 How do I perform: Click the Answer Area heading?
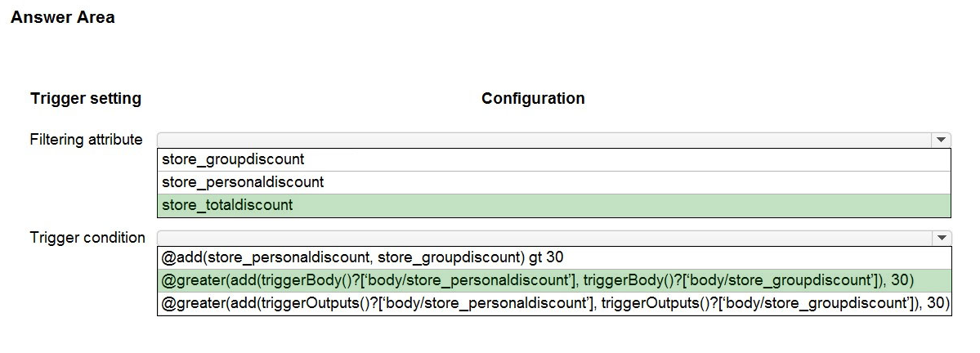pos(63,17)
